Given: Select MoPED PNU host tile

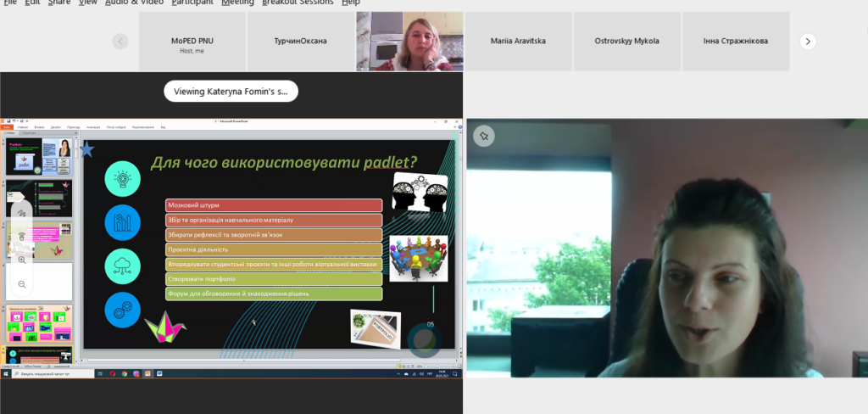Looking at the screenshot, I should (192, 41).
